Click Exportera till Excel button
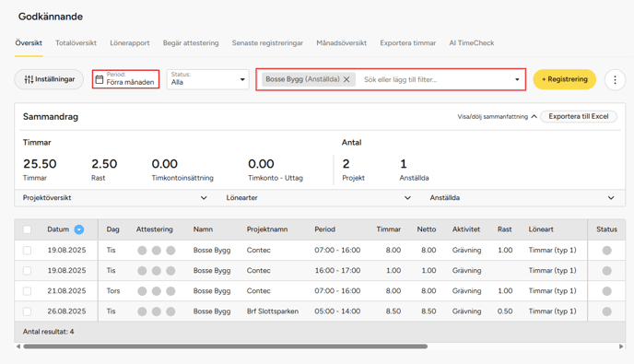The height and width of the screenshot is (364, 634). 579,116
